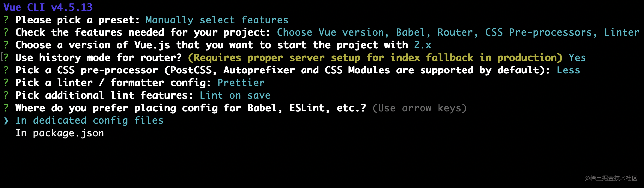This screenshot has height=188, width=644.
Task: Click the "Yes" answer for history mode
Action: 577,58
